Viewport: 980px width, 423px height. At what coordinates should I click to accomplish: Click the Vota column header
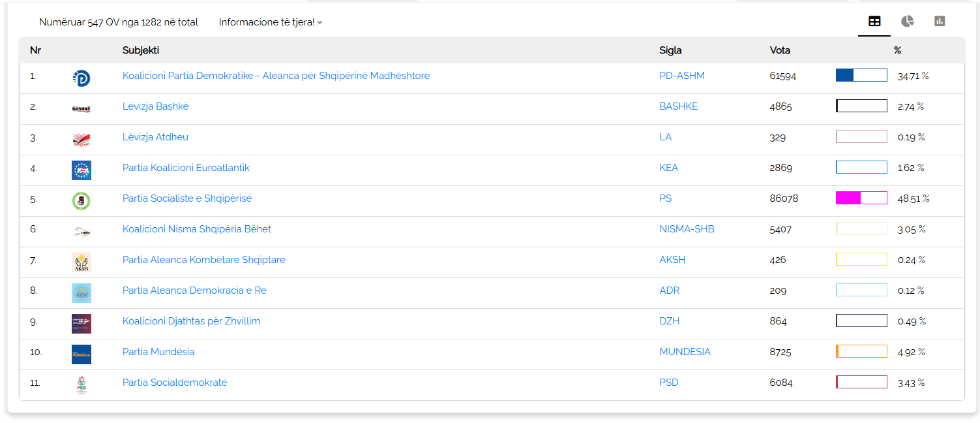tap(780, 50)
